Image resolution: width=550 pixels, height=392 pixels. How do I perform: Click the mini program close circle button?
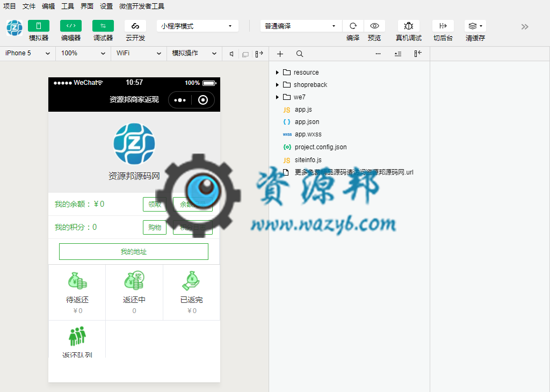(x=203, y=100)
